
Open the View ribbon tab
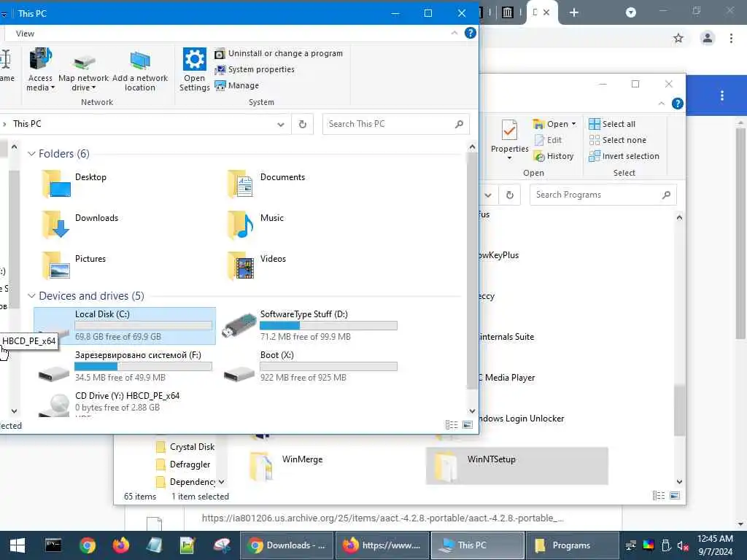25,34
